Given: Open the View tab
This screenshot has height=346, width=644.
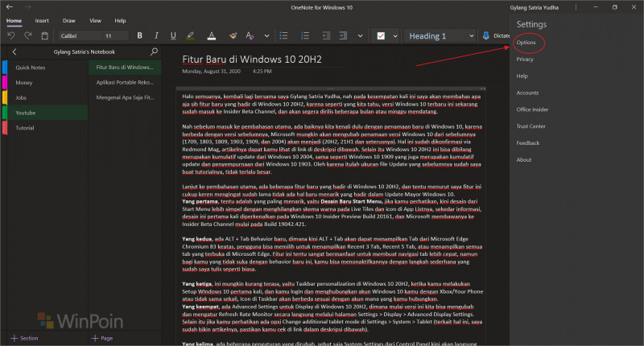Looking at the screenshot, I should pos(95,21).
